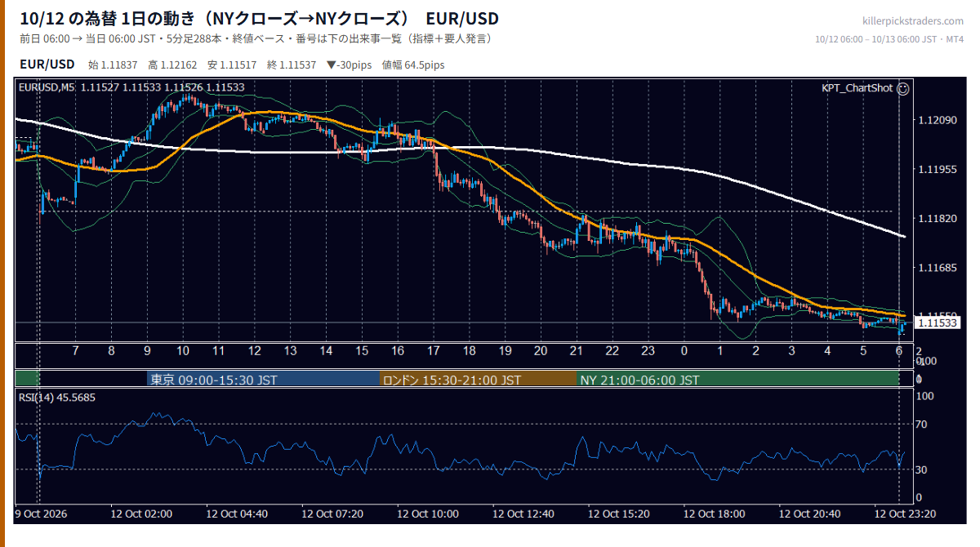Image resolution: width=980 pixels, height=547 pixels.
Task: Open the killerpickstraders.com link
Action: pos(913,21)
